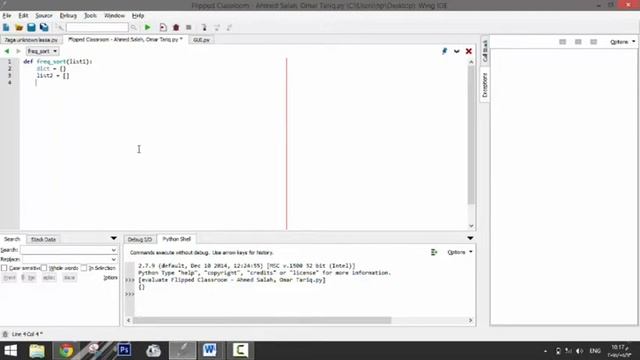Click the toolbar search field

point(97,27)
